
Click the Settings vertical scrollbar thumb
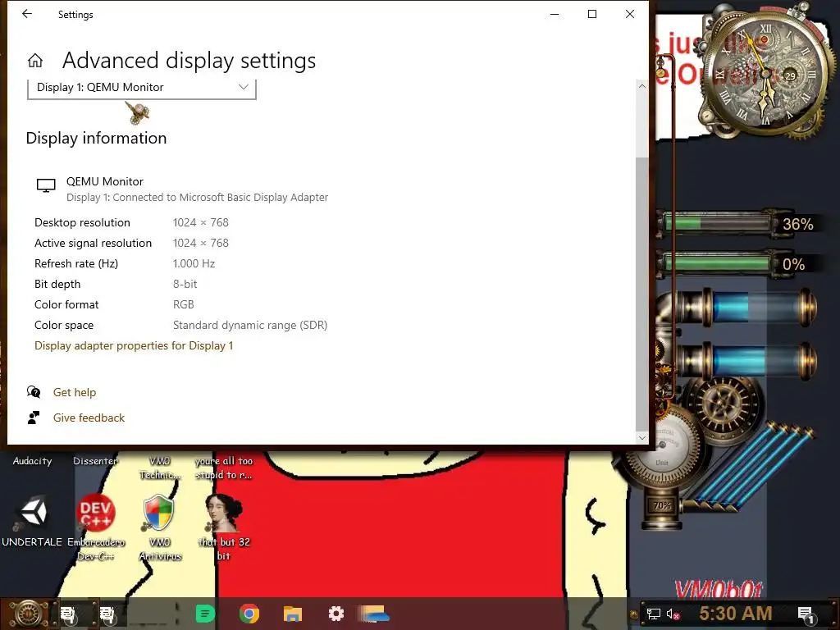(641, 294)
